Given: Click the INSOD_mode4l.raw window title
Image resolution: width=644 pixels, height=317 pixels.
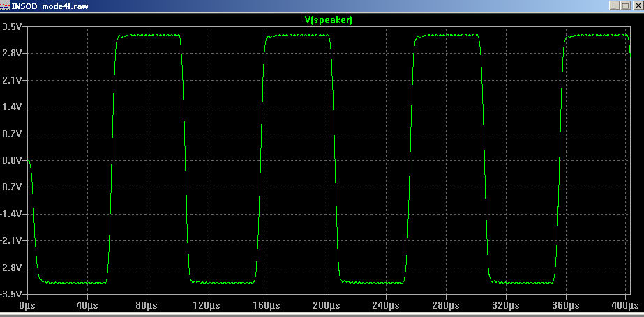Looking at the screenshot, I should (x=50, y=6).
